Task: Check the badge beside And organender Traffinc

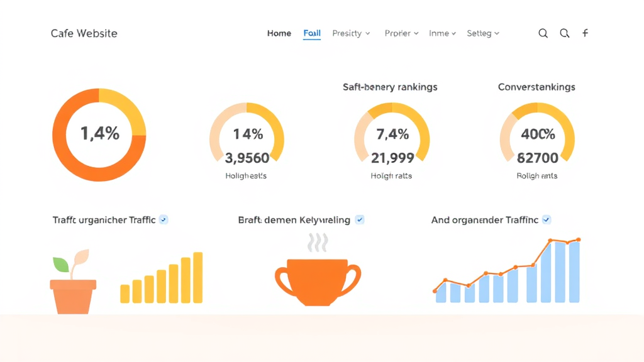Action: [546, 220]
